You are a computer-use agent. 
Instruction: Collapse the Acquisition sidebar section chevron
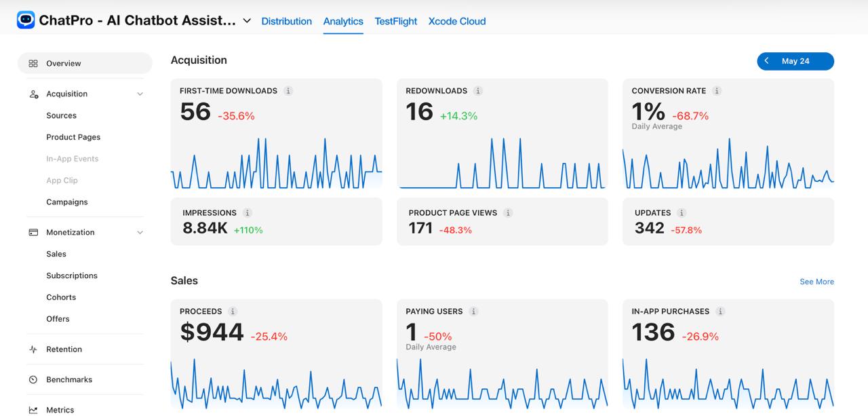[x=140, y=94]
